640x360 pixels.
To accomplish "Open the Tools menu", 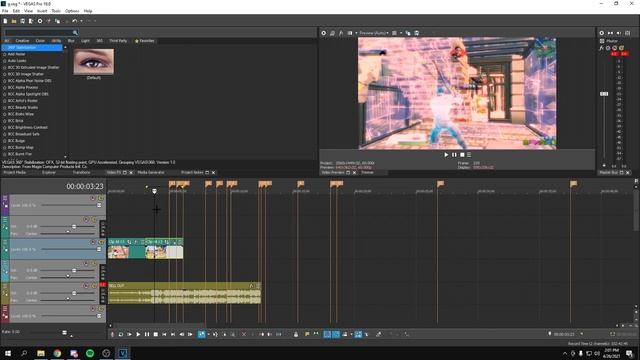I will [56, 11].
